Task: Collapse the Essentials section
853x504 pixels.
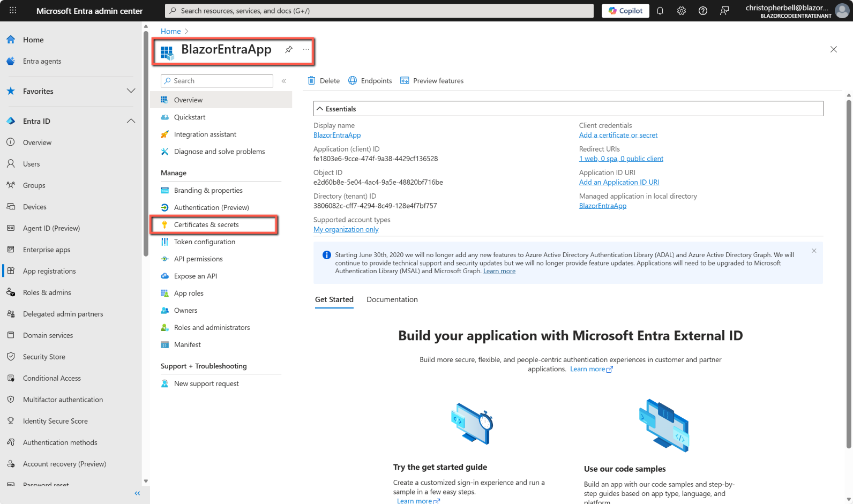Action: [x=320, y=109]
